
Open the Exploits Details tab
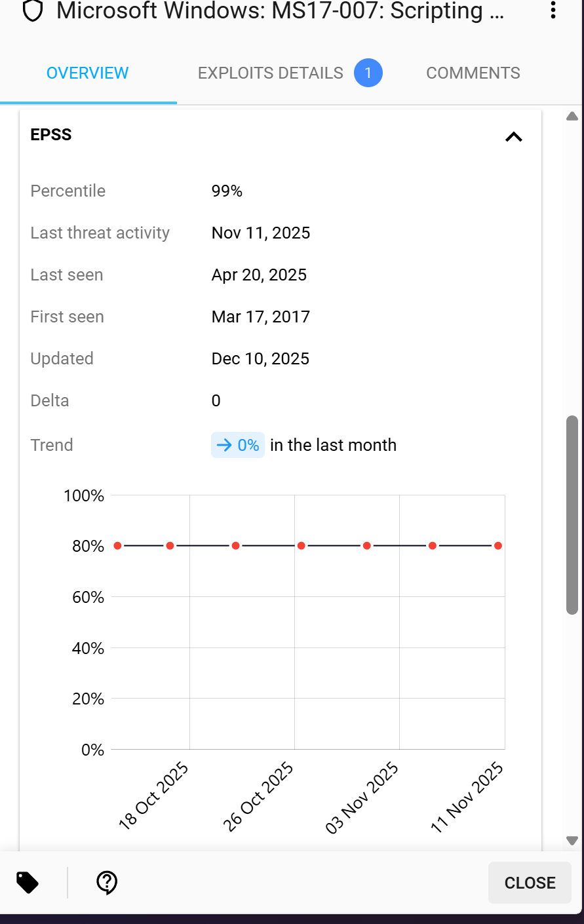(270, 73)
